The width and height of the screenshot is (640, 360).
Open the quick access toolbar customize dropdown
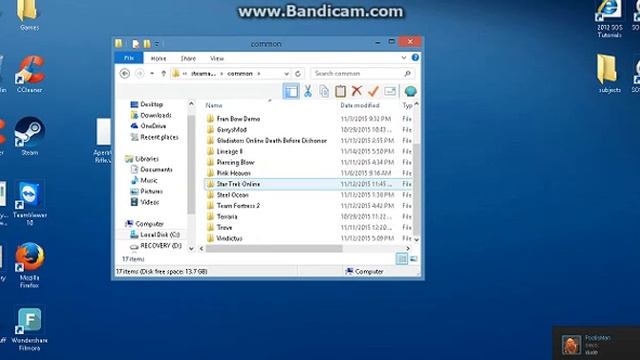coord(157,43)
